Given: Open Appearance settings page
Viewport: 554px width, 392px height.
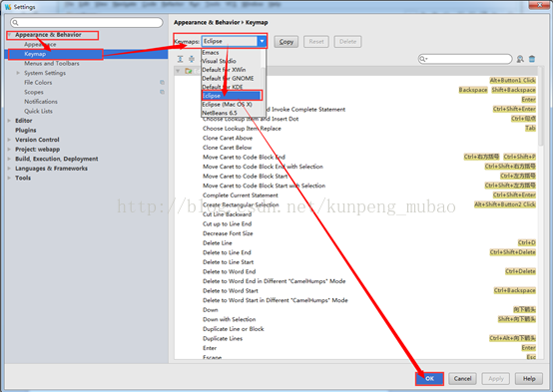Looking at the screenshot, I should click(40, 44).
